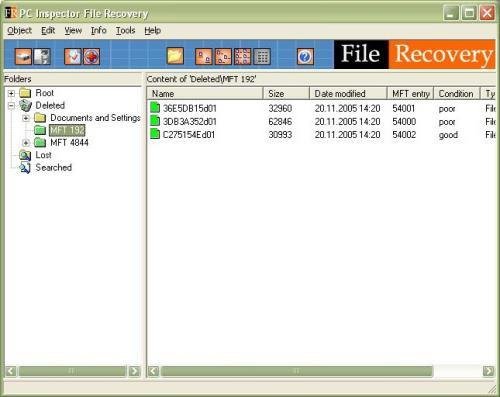Click the yellow folder toolbar icon

point(175,56)
